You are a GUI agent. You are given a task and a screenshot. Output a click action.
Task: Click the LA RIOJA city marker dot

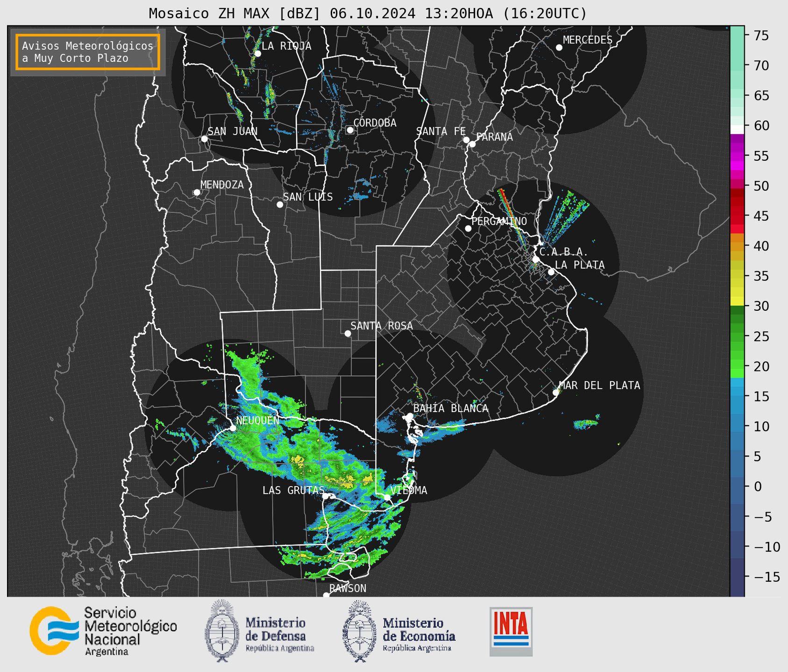pos(258,54)
